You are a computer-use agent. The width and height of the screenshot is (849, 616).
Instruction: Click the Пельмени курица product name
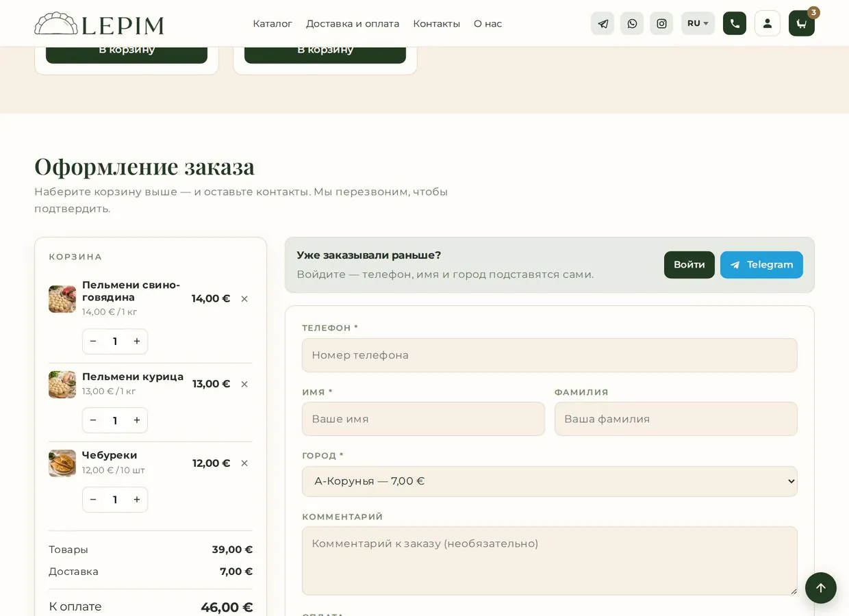point(133,376)
